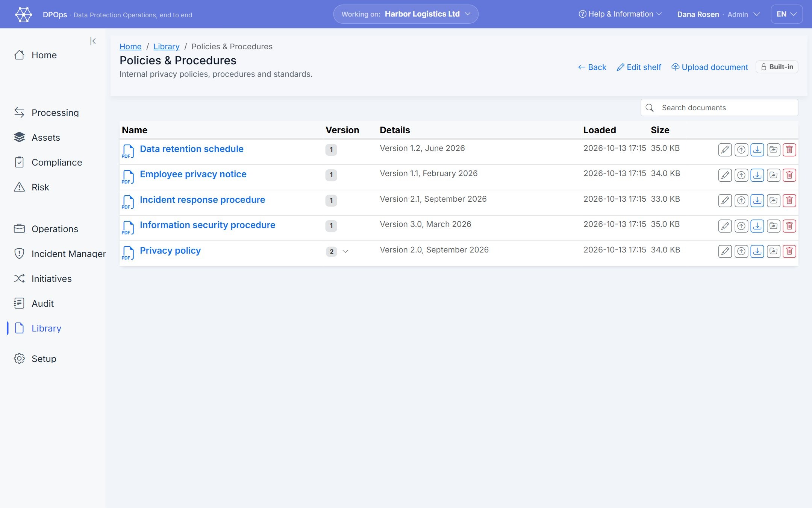Upload new version of Data retention schedule
Viewport: 812px width, 508px height.
click(741, 150)
